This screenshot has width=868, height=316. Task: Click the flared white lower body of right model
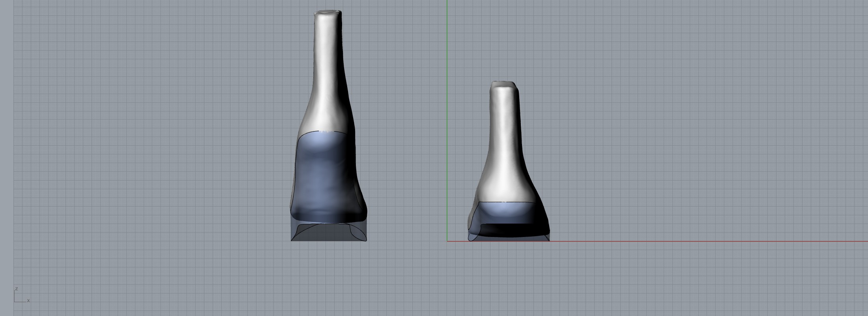point(505,186)
